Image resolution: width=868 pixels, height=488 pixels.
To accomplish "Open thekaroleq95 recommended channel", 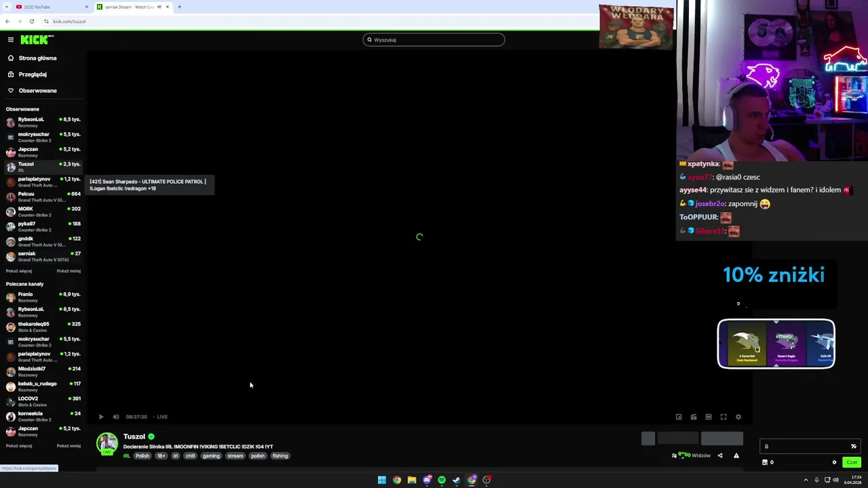I will coord(43,327).
